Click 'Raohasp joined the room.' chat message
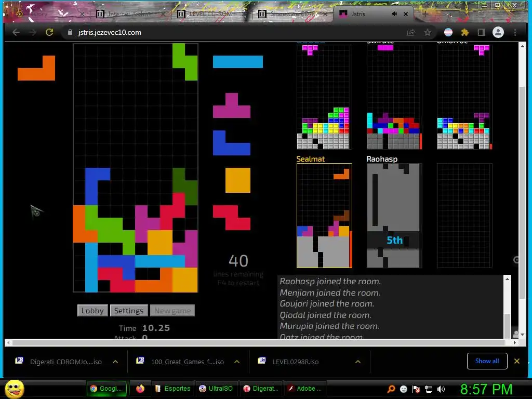 click(x=330, y=281)
